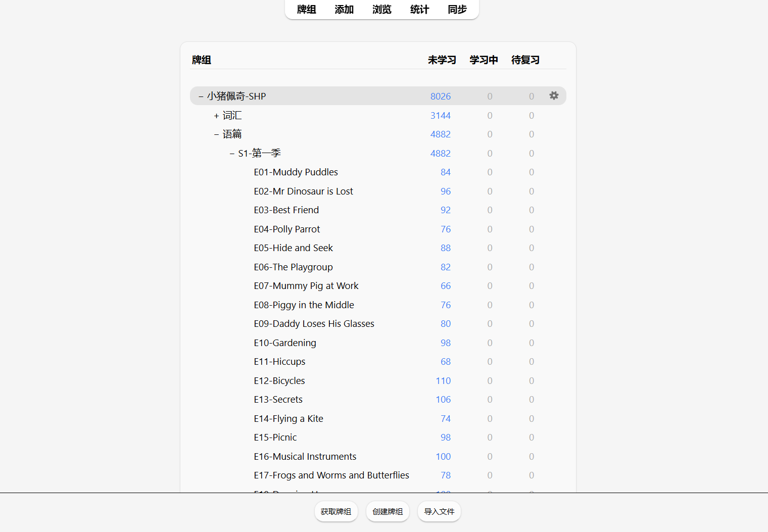
Task: Open the 统计 tab
Action: (x=419, y=10)
